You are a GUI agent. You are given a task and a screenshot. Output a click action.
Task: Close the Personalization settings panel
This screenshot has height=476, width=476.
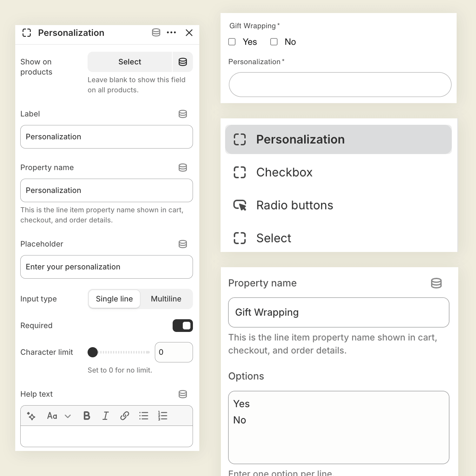click(189, 33)
